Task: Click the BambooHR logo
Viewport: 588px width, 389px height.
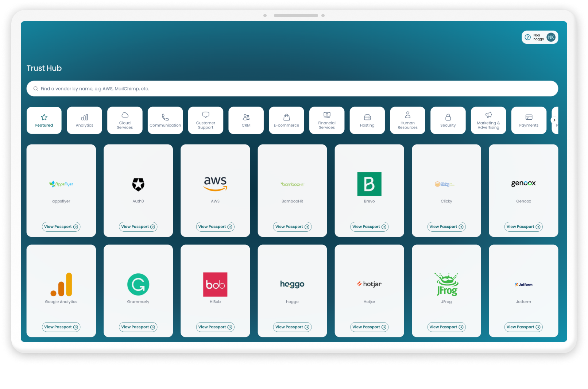Action: point(292,184)
